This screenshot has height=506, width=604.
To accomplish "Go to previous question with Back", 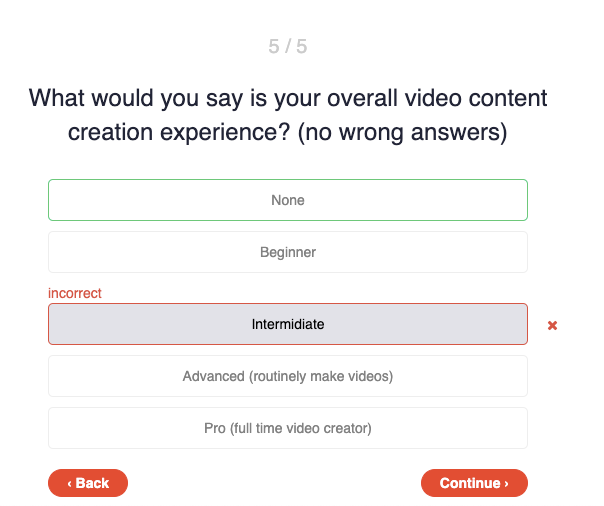I will point(88,483).
